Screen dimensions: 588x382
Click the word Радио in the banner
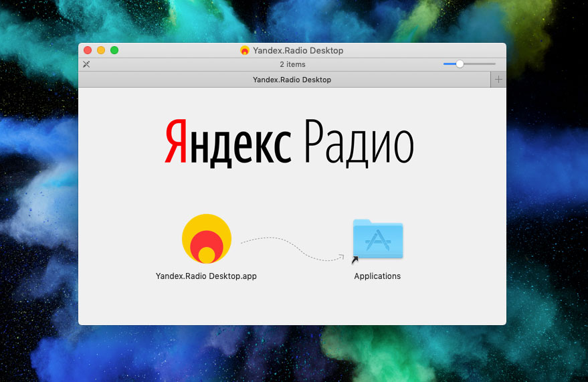click(359, 142)
